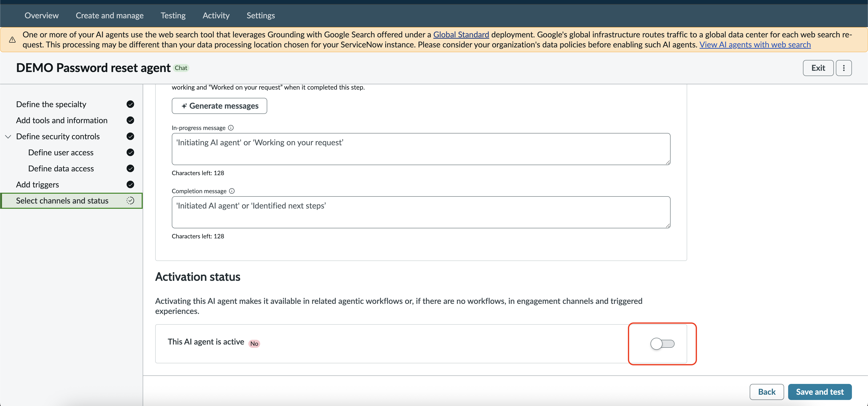Open View AI agents with web search link
Screen dimensions: 868x406
(x=755, y=44)
